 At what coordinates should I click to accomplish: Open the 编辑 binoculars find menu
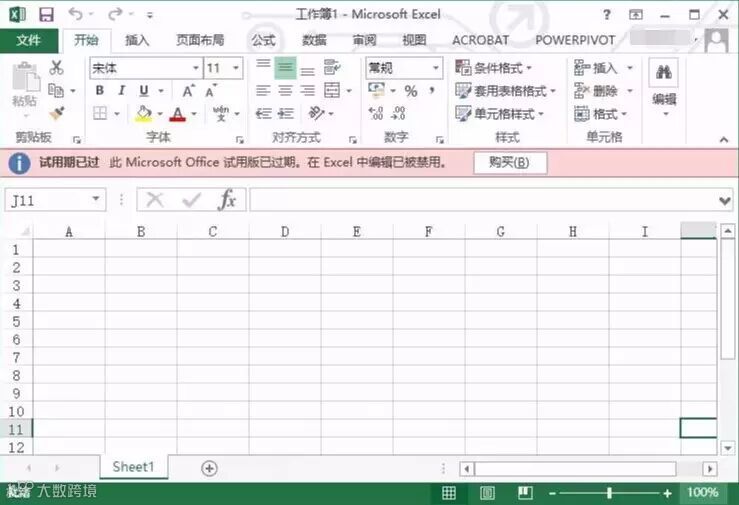[664, 87]
